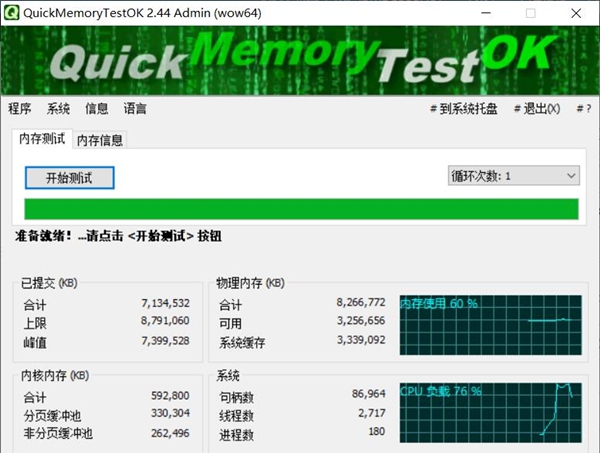Click physical memory total 8,266,772

(361, 302)
